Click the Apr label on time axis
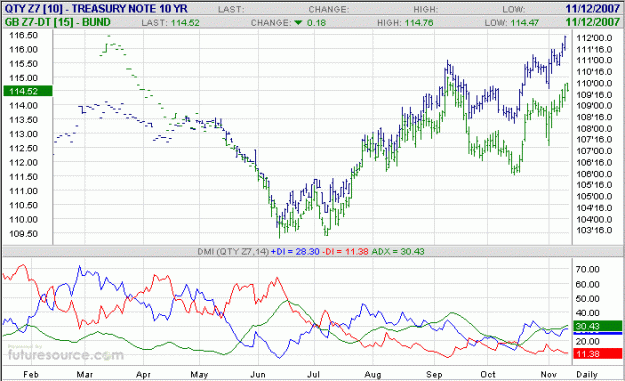Viewport: 625px width, 381px height. pos(143,374)
